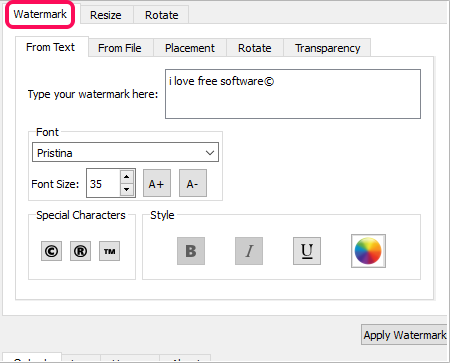Switch to the Watermark tab

click(40, 14)
